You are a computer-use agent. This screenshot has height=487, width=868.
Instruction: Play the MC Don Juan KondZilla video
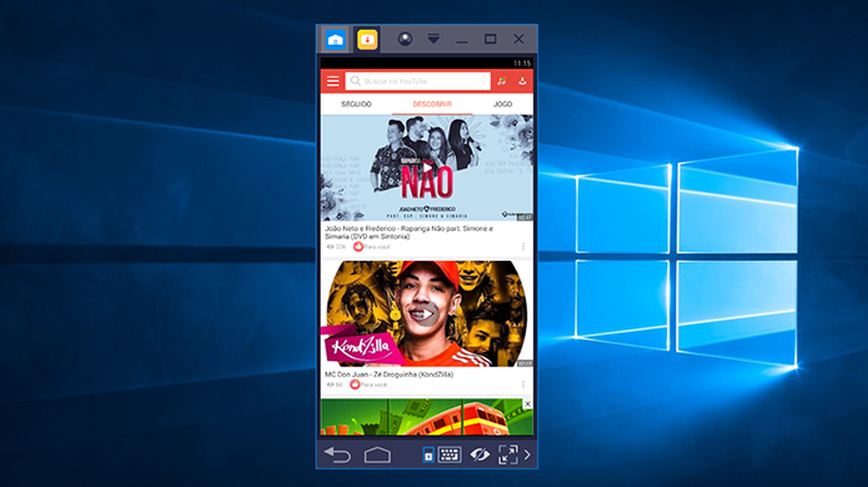click(x=427, y=314)
